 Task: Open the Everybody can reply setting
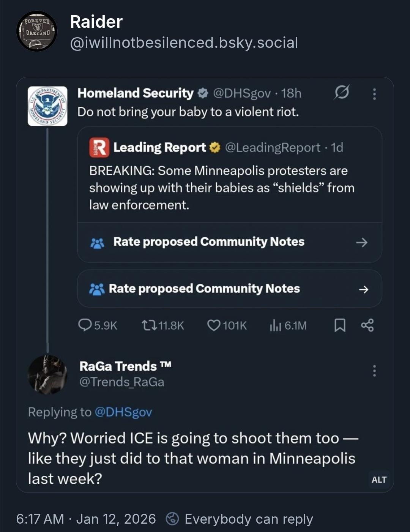(x=240, y=519)
